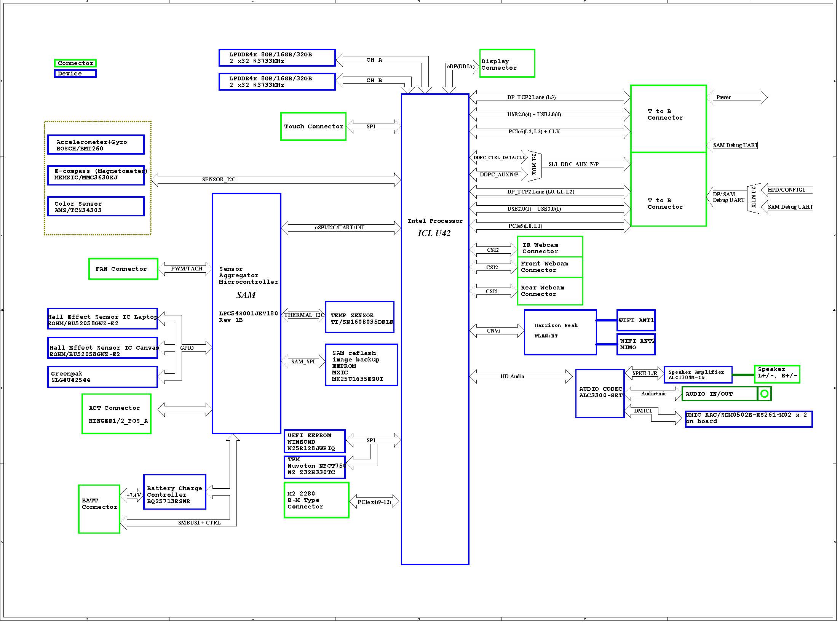Select the BATT Connector block
The image size is (840, 622).
click(x=99, y=509)
